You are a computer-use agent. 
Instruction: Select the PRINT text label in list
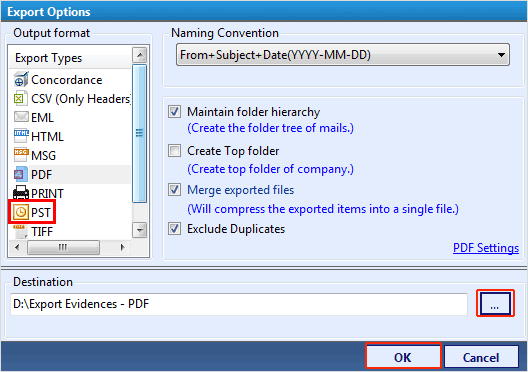point(47,194)
